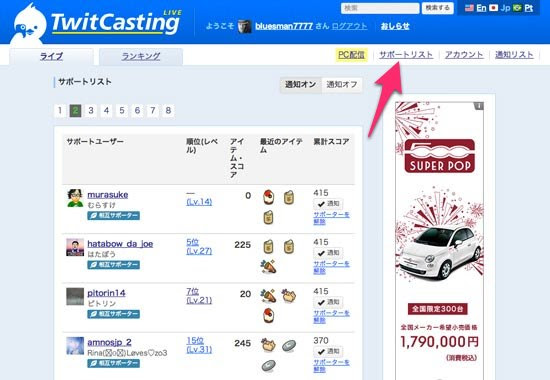550x380 pixels.
Task: Click the 相互サポーター badge under pitorin14
Action: pos(114,314)
